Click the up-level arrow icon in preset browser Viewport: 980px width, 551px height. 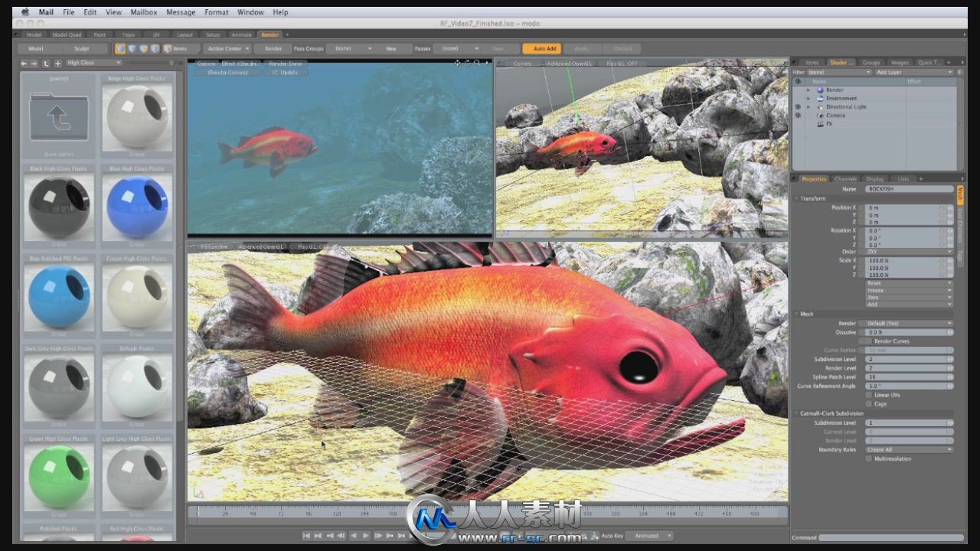pos(46,63)
